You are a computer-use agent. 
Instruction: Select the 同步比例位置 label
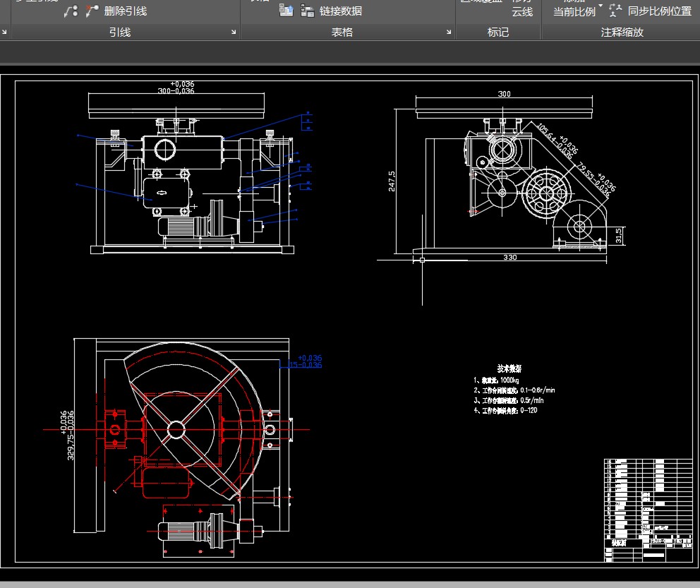pos(660,11)
